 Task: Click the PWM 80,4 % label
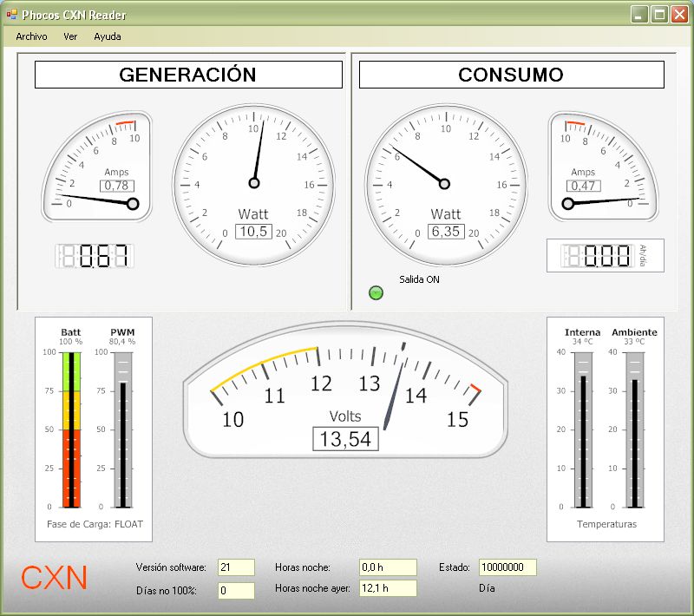click(x=122, y=337)
